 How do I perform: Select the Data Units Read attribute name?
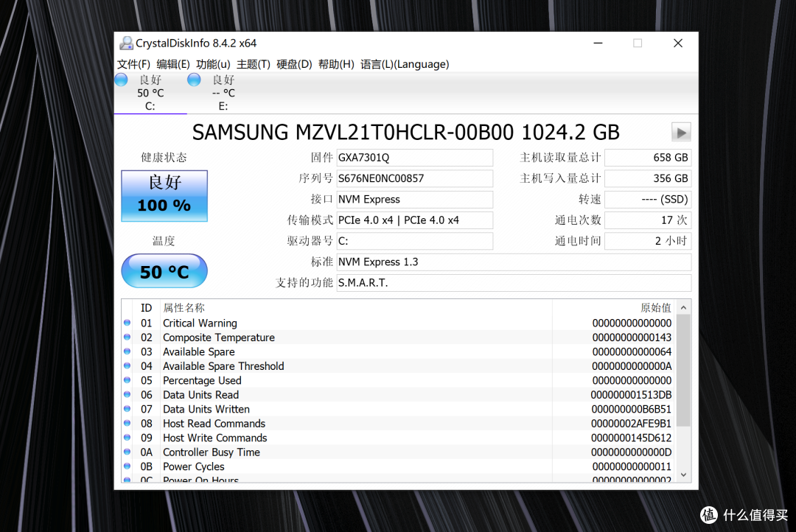[201, 395]
